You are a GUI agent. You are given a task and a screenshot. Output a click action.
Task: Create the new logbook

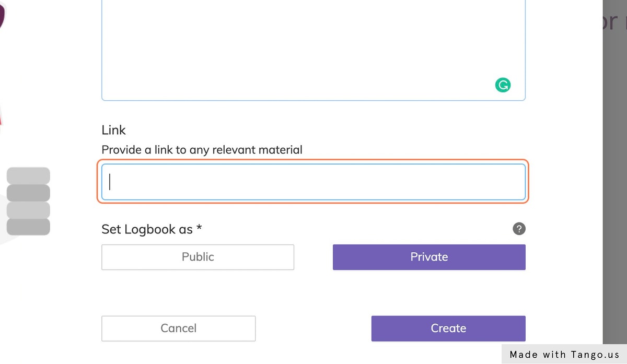(448, 328)
